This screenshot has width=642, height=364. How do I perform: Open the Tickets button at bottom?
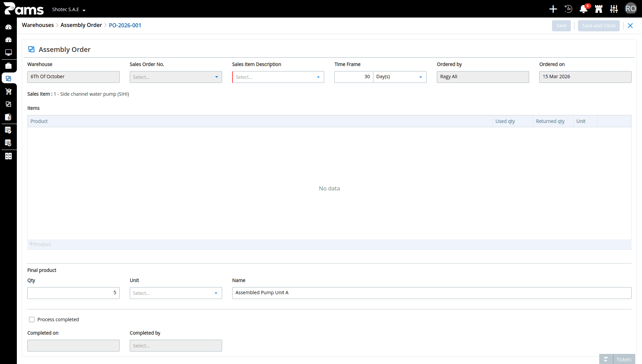tap(617, 359)
